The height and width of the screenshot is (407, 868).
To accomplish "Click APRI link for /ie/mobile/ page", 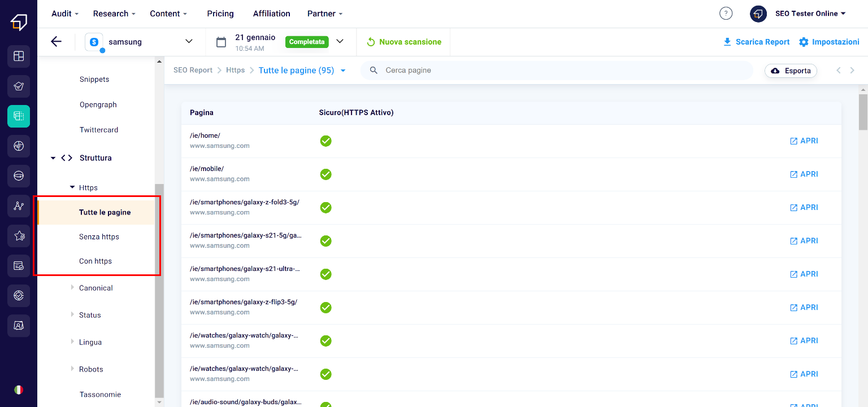I will (x=804, y=174).
